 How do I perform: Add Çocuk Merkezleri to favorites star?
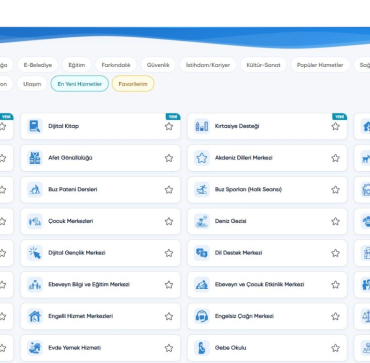pos(169,221)
